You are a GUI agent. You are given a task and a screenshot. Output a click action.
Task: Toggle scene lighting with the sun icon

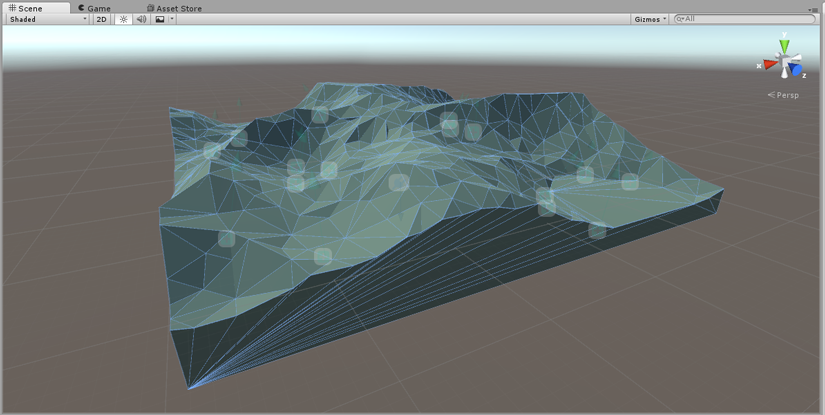click(124, 19)
